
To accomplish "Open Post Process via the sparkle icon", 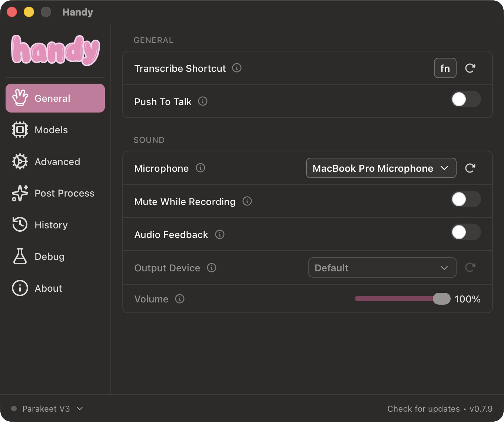I will (20, 193).
